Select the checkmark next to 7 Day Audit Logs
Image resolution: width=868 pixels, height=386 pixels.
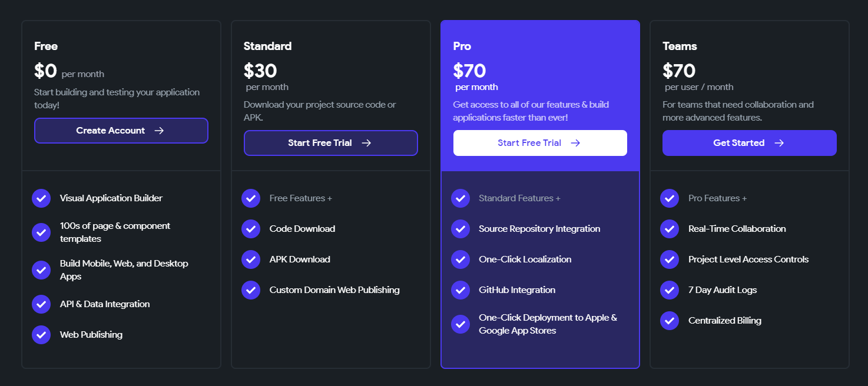[670, 289]
